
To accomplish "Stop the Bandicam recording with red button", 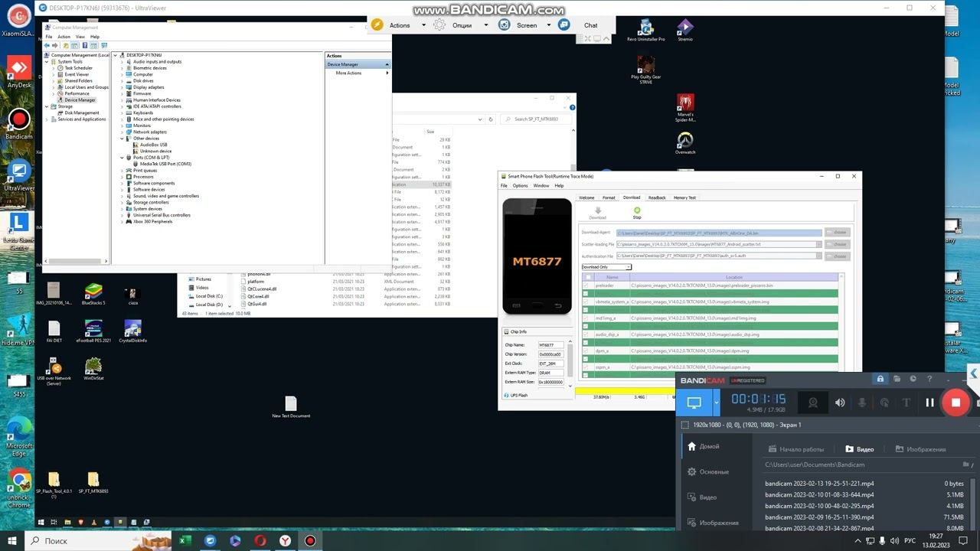I will [955, 403].
